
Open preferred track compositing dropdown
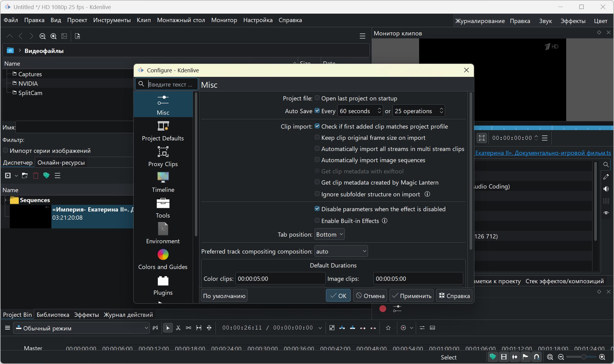[x=341, y=251]
